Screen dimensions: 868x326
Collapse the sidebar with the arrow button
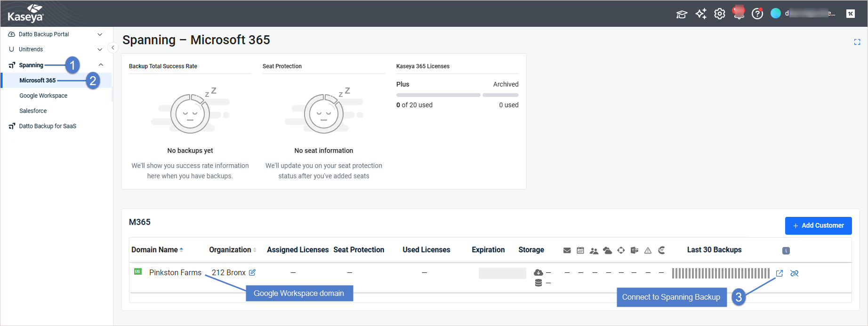113,48
